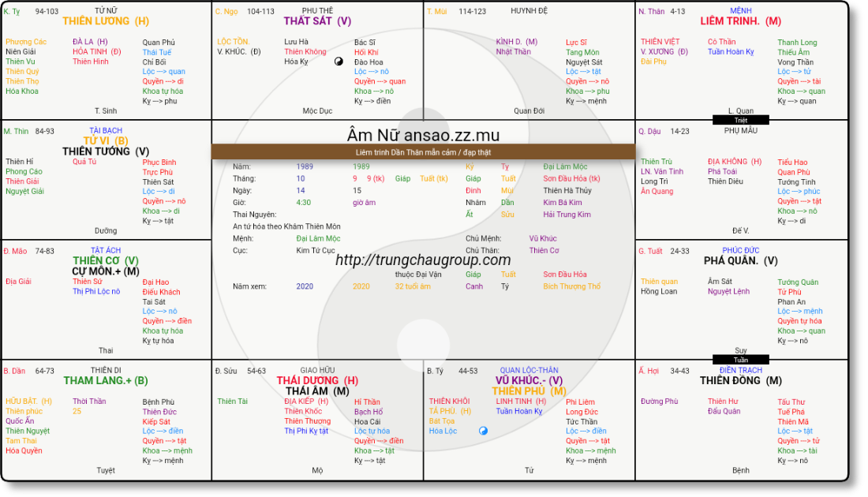Select the THIÊN LƯƠNG (H) star heading
Viewport: 868px width, 497px height.
(x=107, y=21)
